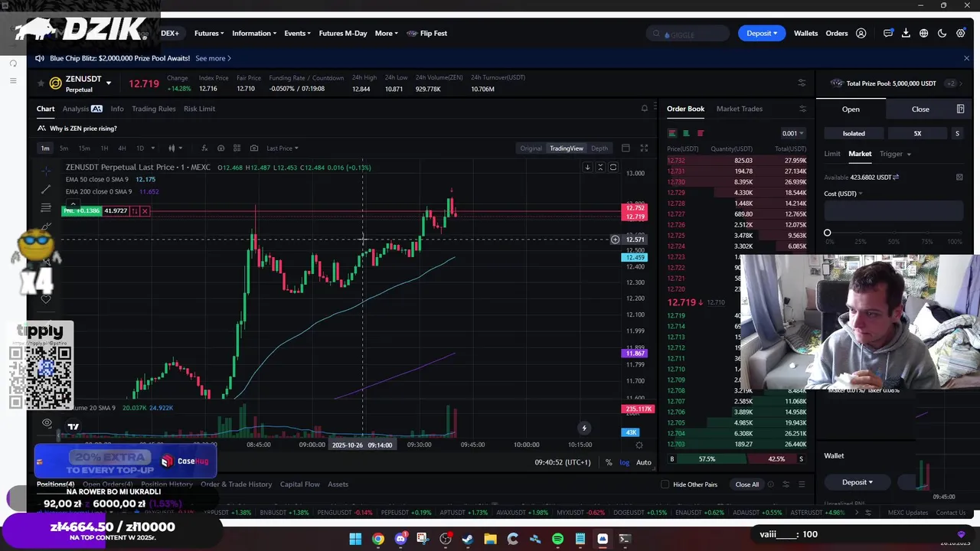
Task: Cancel the position line with X
Action: click(x=145, y=211)
